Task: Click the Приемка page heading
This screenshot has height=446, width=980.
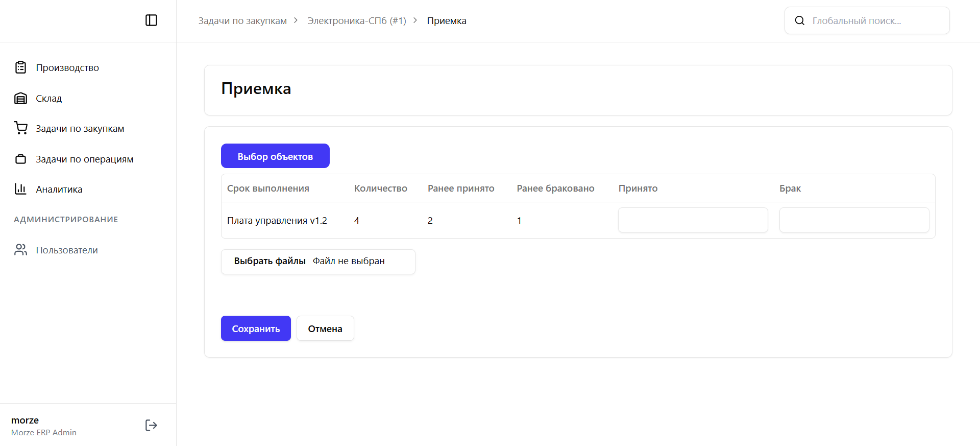Action: [256, 88]
